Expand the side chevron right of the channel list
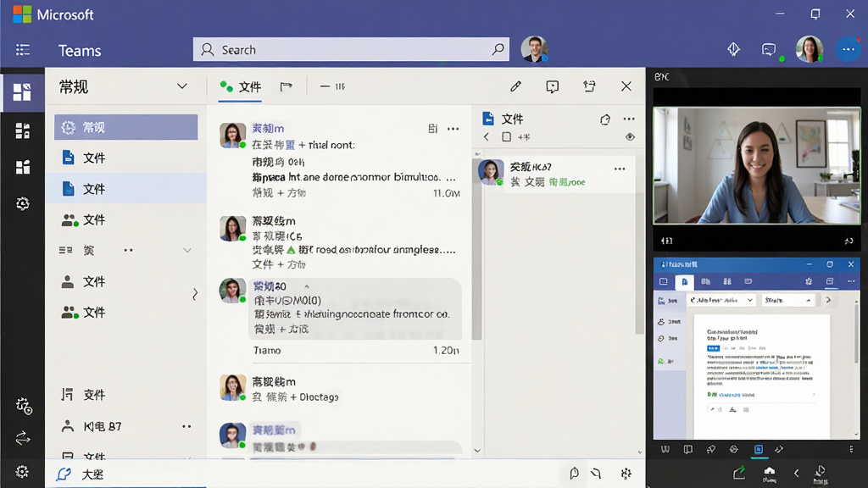 pyautogui.click(x=195, y=294)
